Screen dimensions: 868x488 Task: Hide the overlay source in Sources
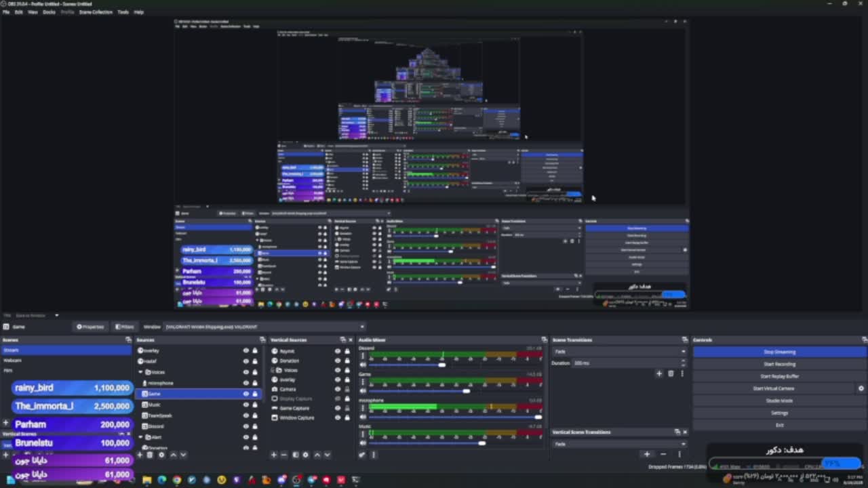pos(246,350)
